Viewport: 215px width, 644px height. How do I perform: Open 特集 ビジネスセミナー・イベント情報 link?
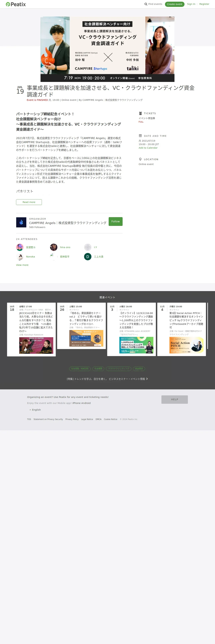pyautogui.click(x=107, y=379)
